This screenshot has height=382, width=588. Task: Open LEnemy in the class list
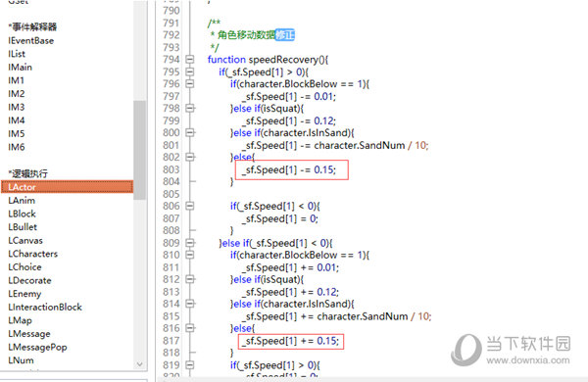[24, 294]
